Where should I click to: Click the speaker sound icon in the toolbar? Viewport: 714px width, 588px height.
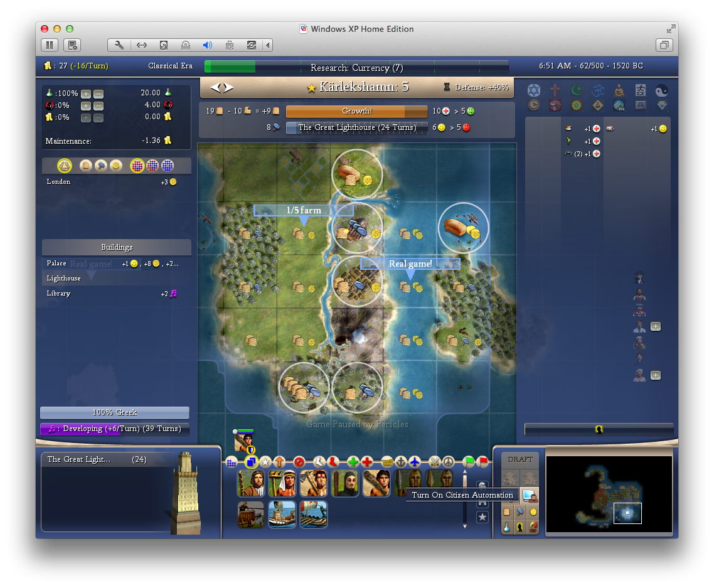208,45
